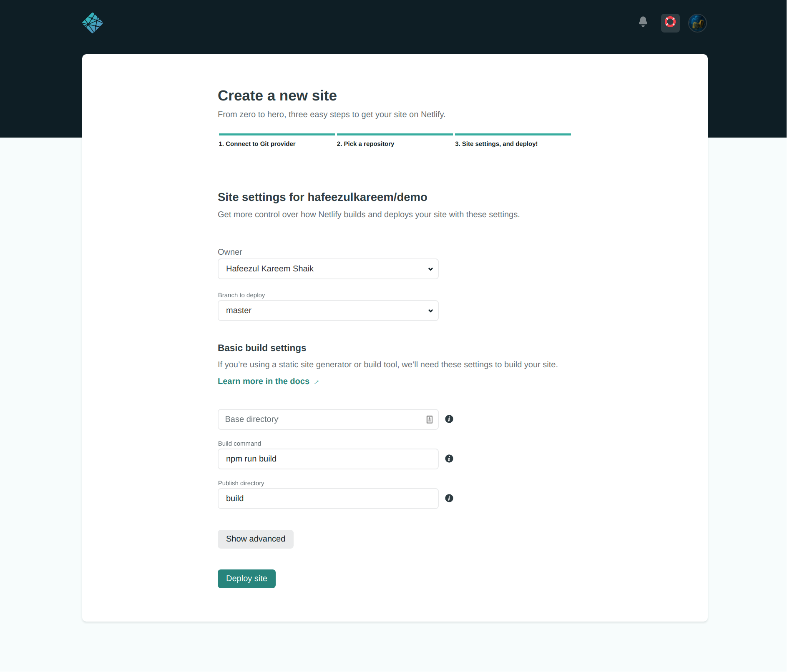Click the user avatar

point(697,23)
